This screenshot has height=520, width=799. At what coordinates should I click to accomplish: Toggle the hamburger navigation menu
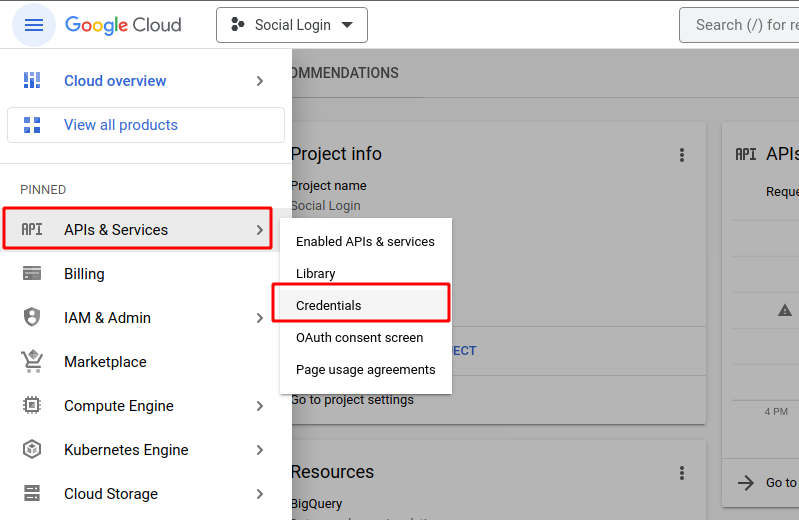[x=34, y=25]
